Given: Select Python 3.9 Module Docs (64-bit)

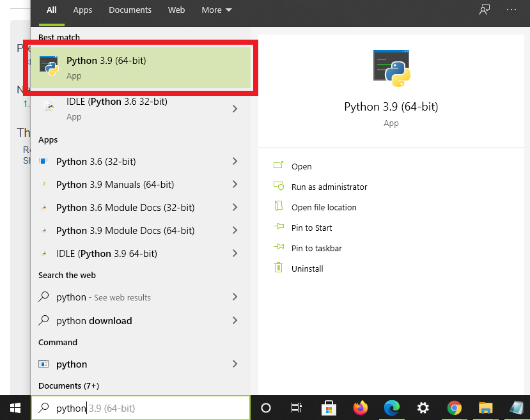Looking at the screenshot, I should pos(141,230).
